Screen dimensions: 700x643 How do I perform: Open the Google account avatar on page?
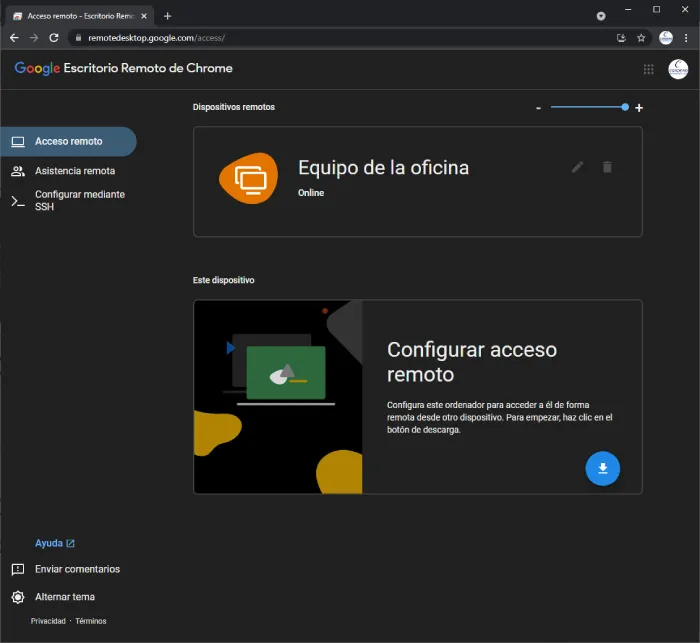678,69
